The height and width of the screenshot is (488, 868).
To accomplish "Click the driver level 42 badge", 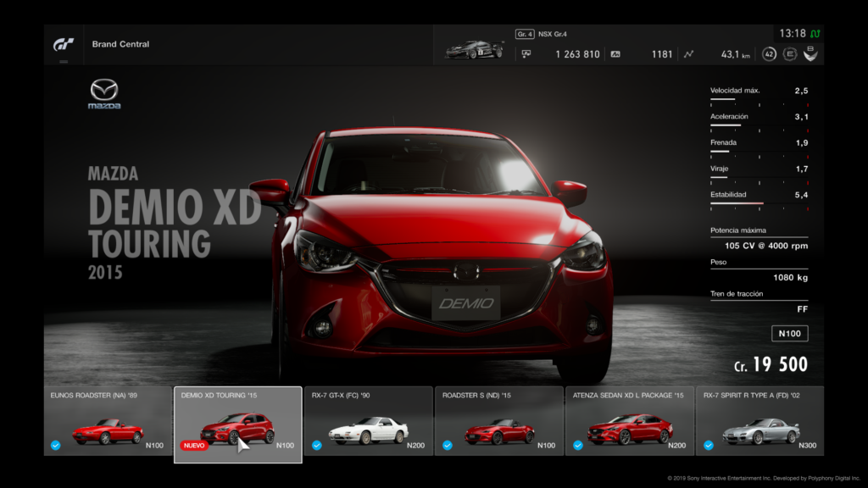I will click(x=769, y=54).
